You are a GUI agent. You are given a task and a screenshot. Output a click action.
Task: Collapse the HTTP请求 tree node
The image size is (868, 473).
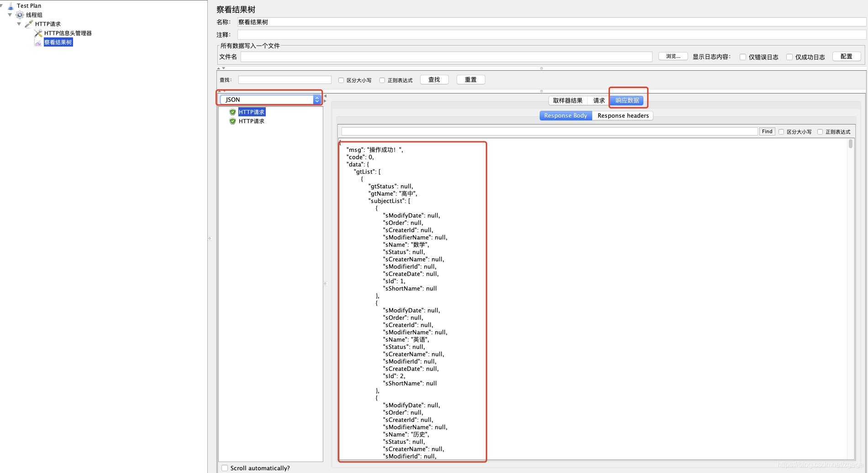pos(19,24)
